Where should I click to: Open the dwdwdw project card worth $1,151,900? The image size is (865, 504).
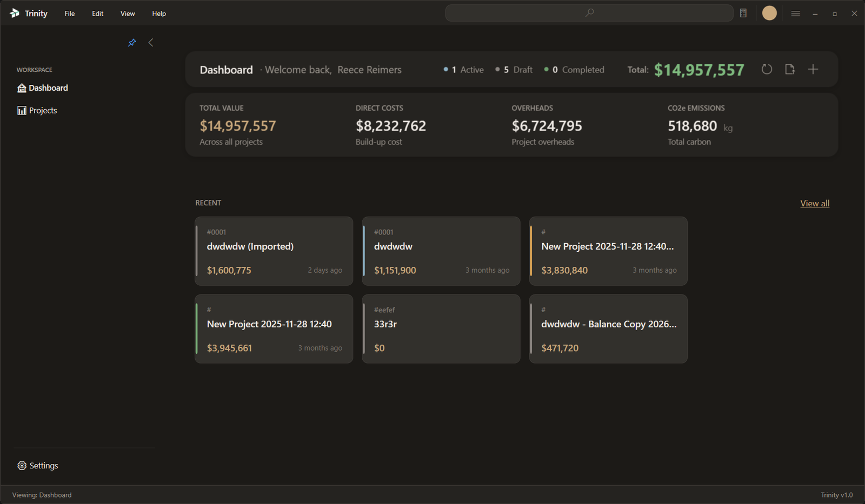[x=441, y=251]
